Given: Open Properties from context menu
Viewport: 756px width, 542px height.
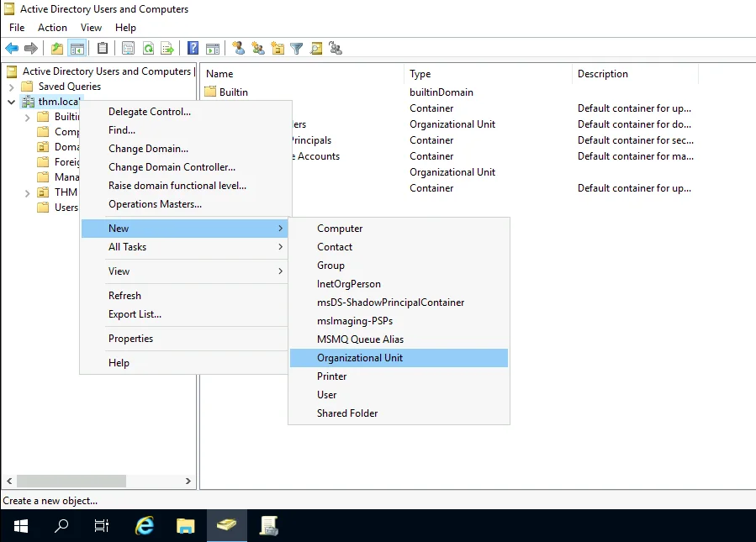Looking at the screenshot, I should [186, 339].
